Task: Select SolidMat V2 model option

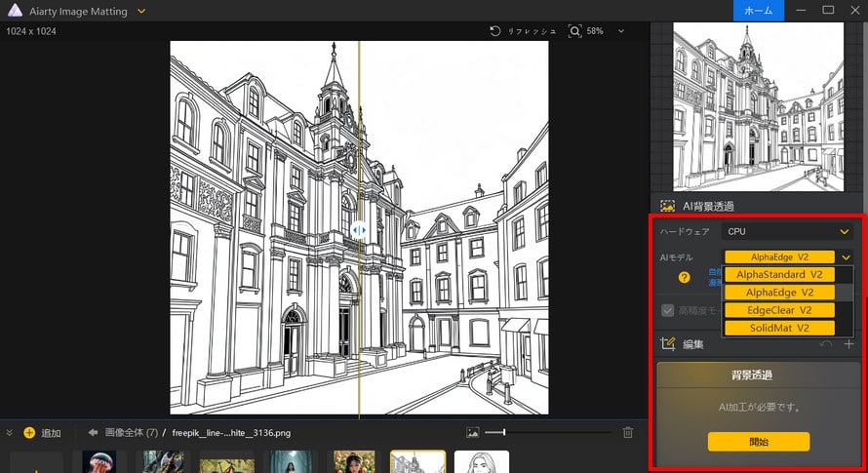Action: (779, 328)
